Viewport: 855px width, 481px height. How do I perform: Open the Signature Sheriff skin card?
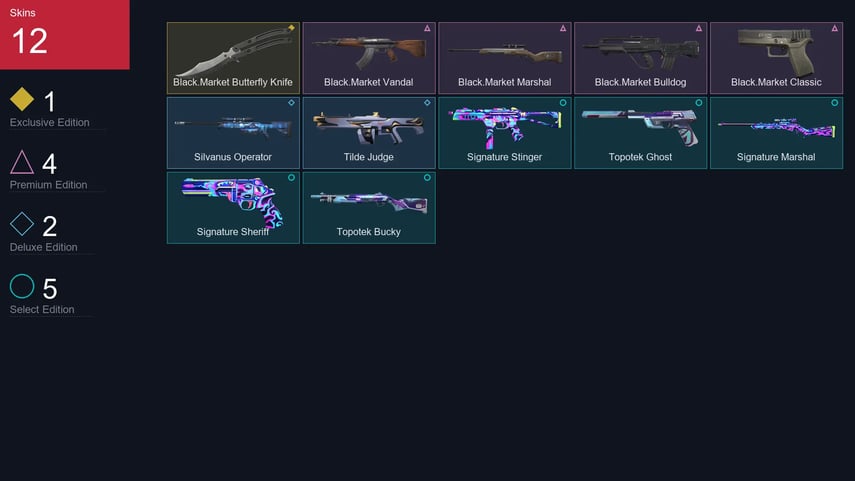tap(233, 207)
